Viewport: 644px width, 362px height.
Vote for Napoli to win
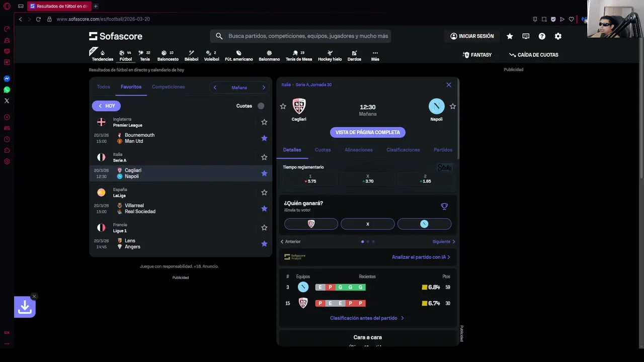[424, 224]
